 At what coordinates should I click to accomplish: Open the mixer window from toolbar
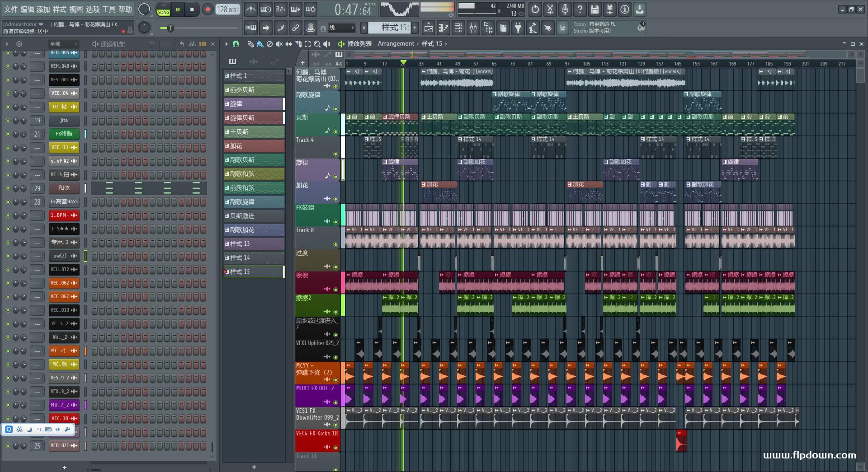tap(473, 28)
